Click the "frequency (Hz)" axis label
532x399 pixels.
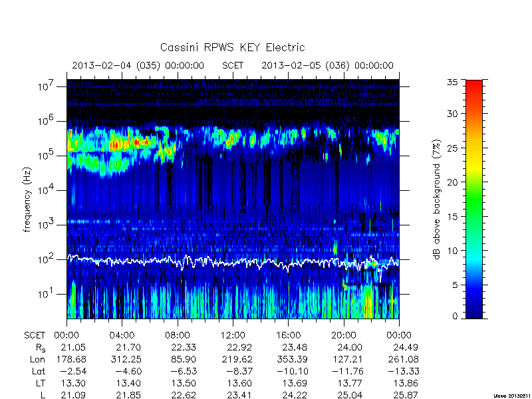tap(27, 199)
